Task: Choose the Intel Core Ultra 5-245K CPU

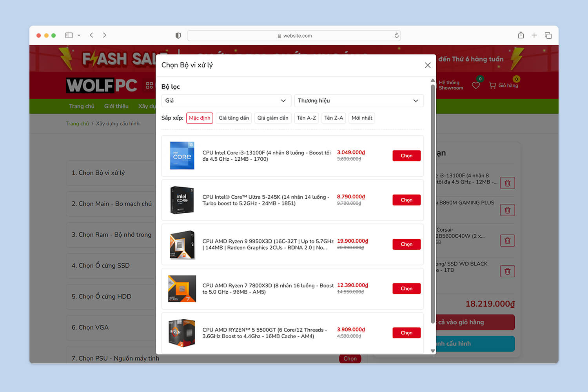Action: 407,200
